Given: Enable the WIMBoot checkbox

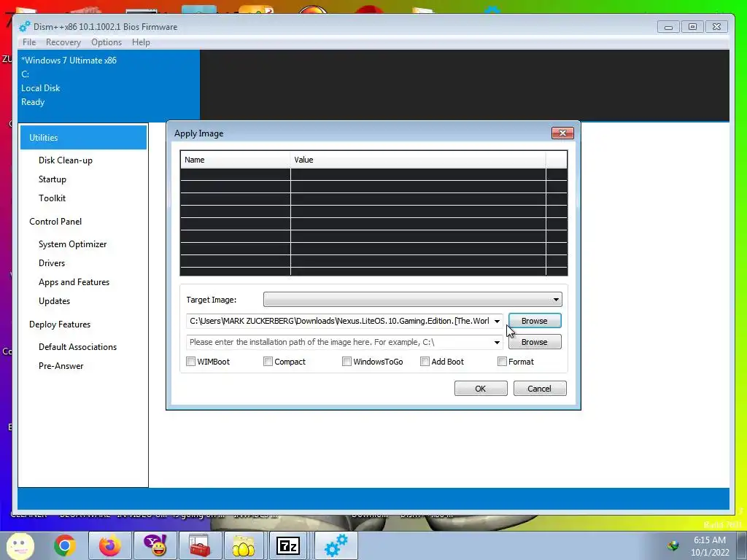Looking at the screenshot, I should [191, 362].
